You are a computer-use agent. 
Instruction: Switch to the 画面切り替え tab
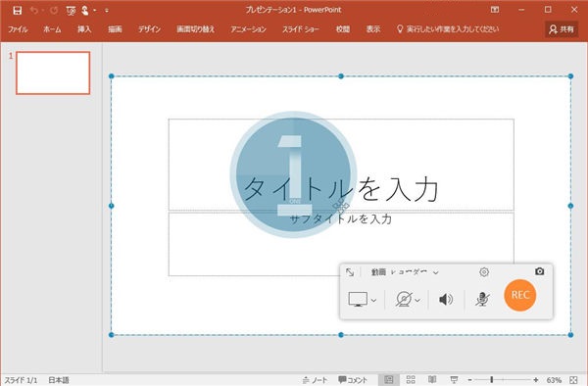pos(195,29)
